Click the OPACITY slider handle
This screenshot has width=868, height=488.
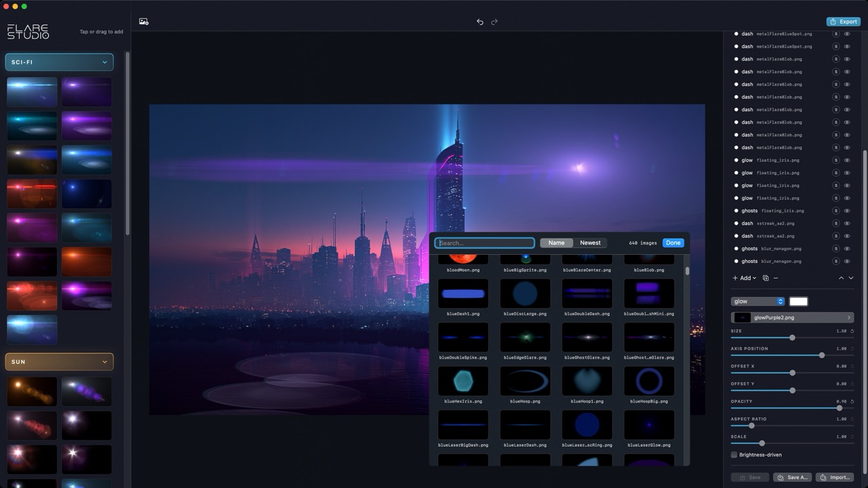[x=840, y=408]
